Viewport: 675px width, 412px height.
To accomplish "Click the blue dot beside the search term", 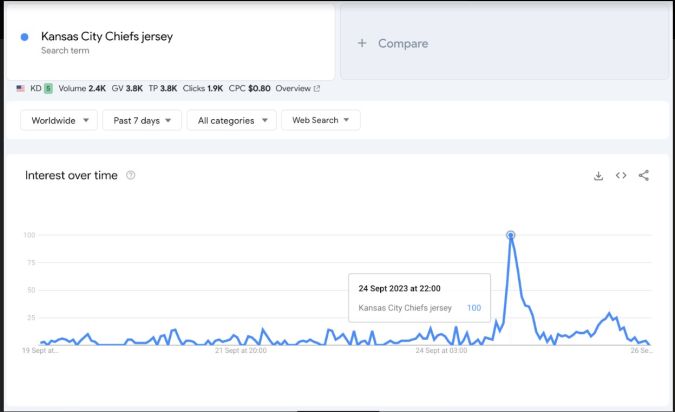I will click(25, 37).
